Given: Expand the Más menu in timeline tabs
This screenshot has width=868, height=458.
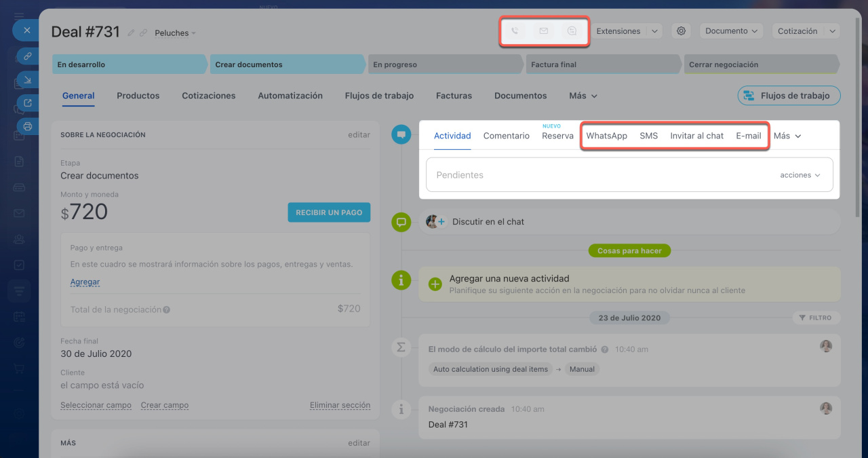Looking at the screenshot, I should click(787, 136).
